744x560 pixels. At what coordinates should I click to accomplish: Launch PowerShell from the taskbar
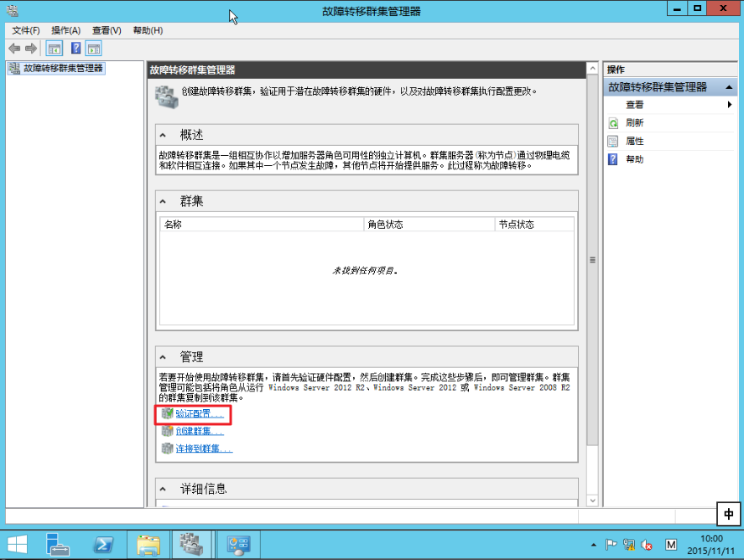coord(103,544)
